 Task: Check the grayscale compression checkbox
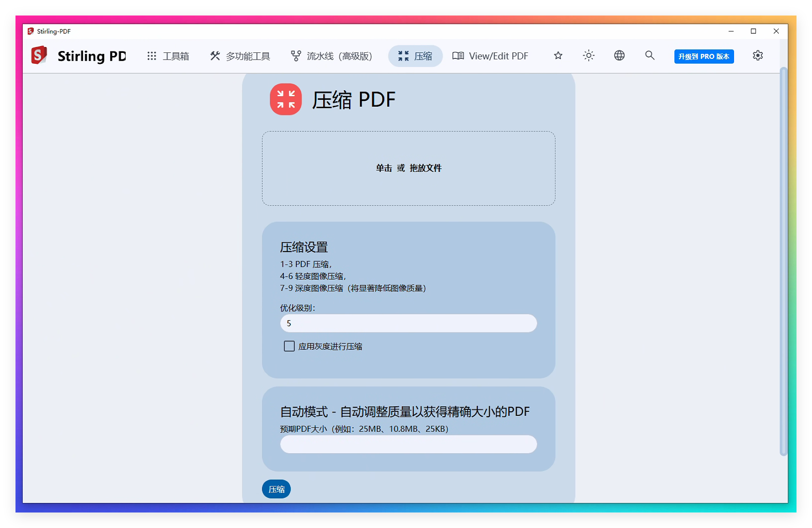pyautogui.click(x=289, y=347)
